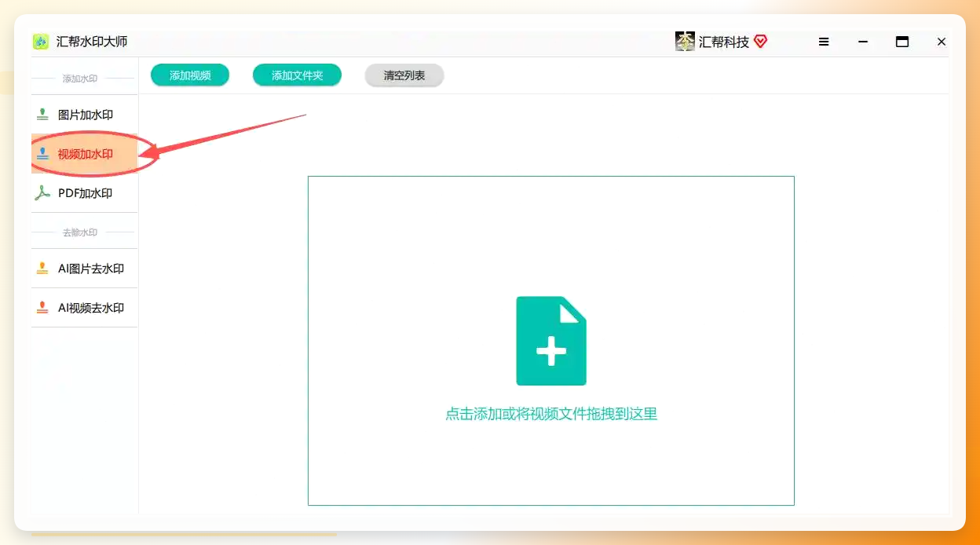Click the 汇帮科技 account name
Image resolution: width=980 pixels, height=545 pixels.
(x=724, y=42)
